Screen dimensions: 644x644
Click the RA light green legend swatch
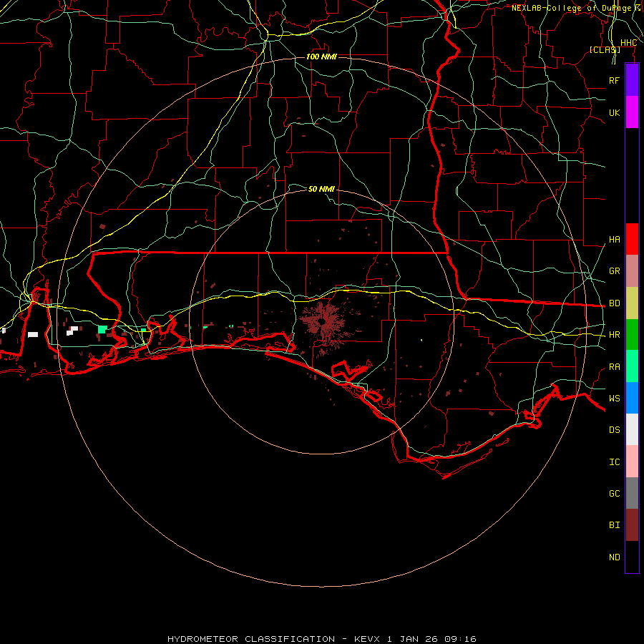point(632,366)
